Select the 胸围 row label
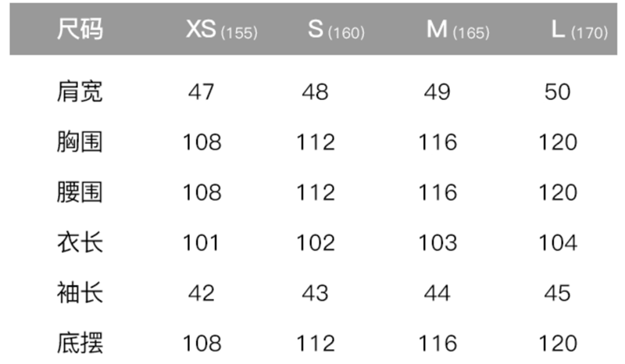The image size is (625, 364). tap(80, 141)
